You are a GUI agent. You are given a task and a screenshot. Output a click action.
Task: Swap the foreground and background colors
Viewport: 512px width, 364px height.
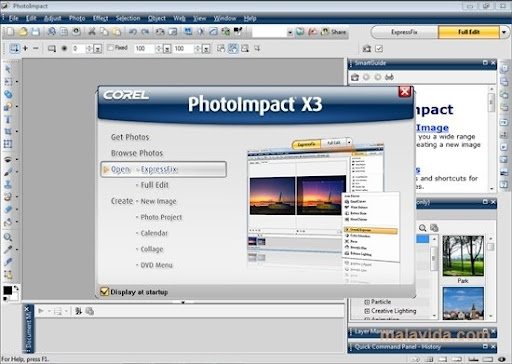16,288
